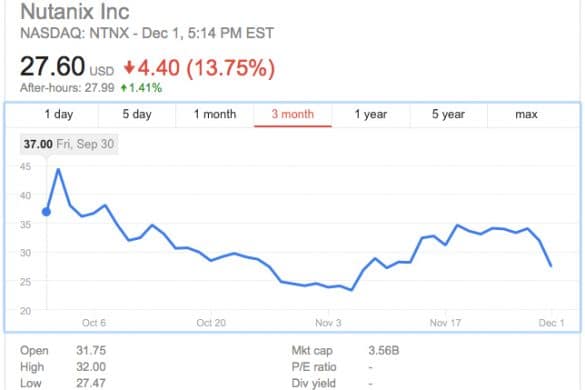Show the 1 year chart
Image resolution: width=585 pixels, height=390 pixels.
(371, 114)
